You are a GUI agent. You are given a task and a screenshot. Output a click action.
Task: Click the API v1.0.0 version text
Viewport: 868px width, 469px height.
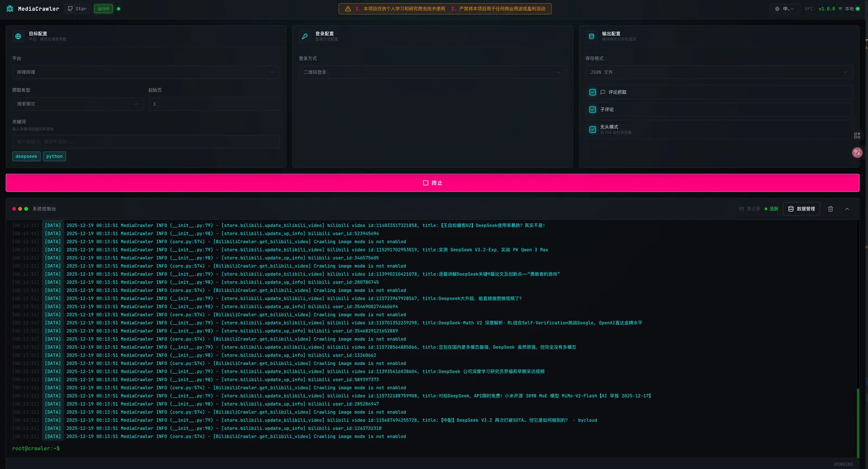820,9
